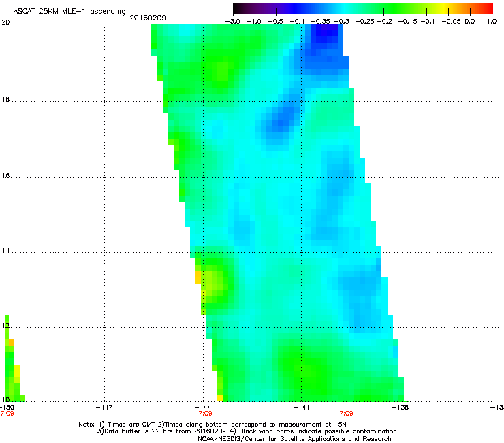Select the date label '20160209' under the title
The image size is (504, 443).
(x=148, y=18)
